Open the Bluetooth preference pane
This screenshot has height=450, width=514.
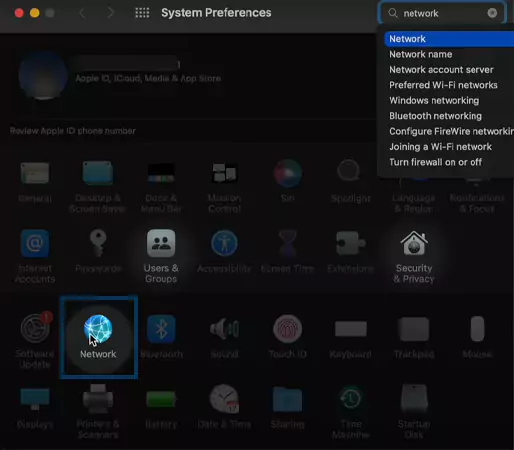tap(161, 329)
